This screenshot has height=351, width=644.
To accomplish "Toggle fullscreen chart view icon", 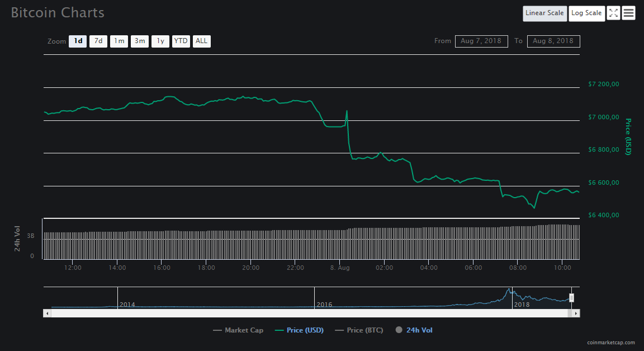I will coord(613,13).
